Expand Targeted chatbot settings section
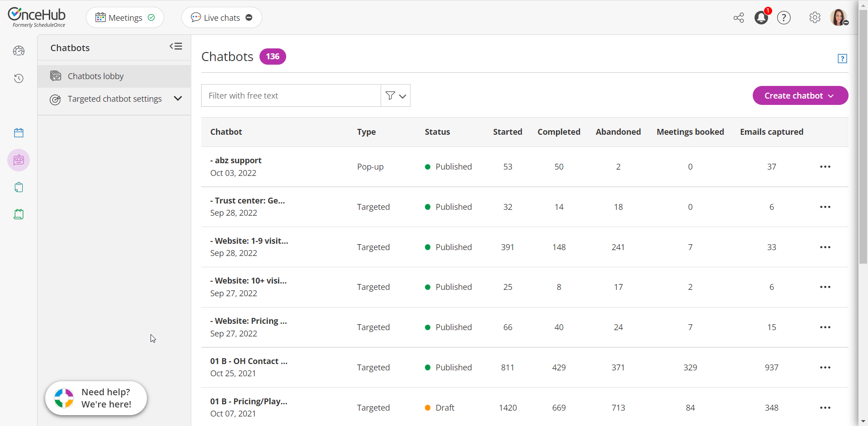Image resolution: width=868 pixels, height=426 pixels. [x=178, y=99]
